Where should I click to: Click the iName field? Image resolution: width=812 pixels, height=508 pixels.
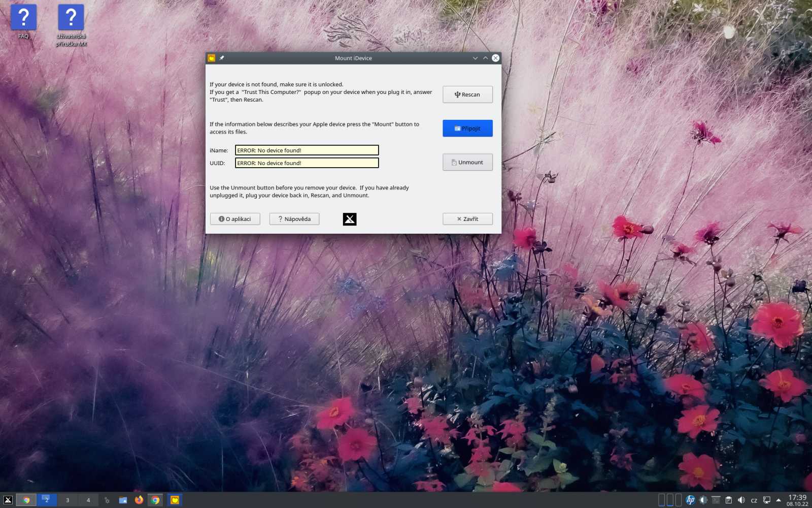coord(307,150)
